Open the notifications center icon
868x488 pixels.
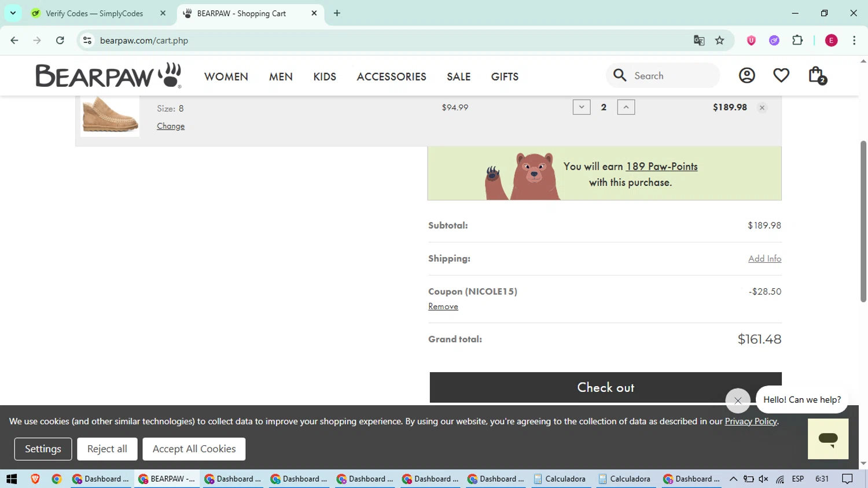pyautogui.click(x=848, y=479)
